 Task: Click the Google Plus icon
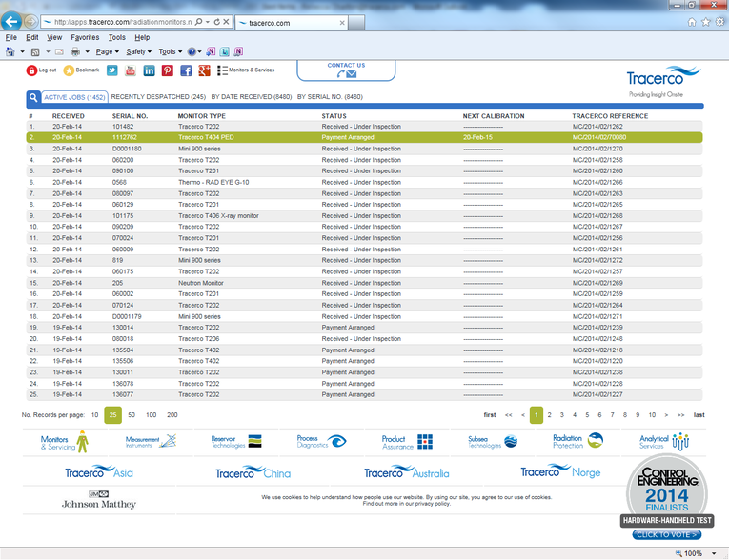[x=204, y=70]
